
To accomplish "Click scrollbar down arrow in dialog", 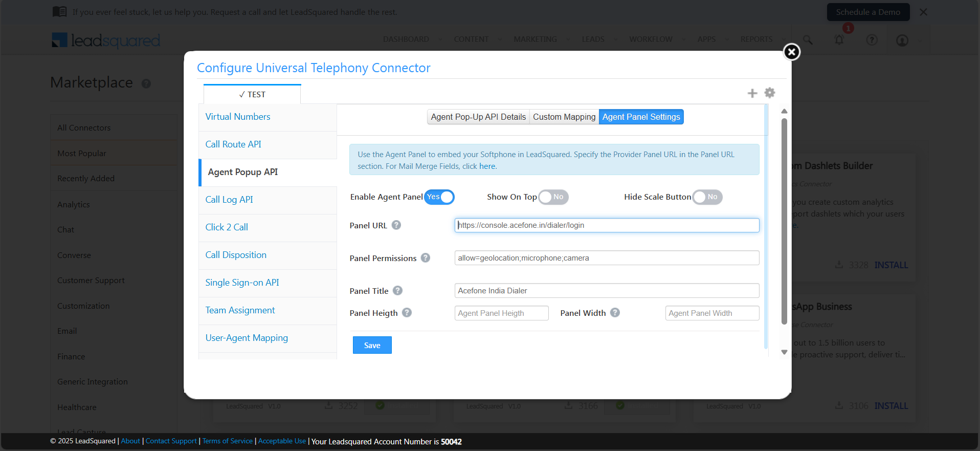I will 784,352.
